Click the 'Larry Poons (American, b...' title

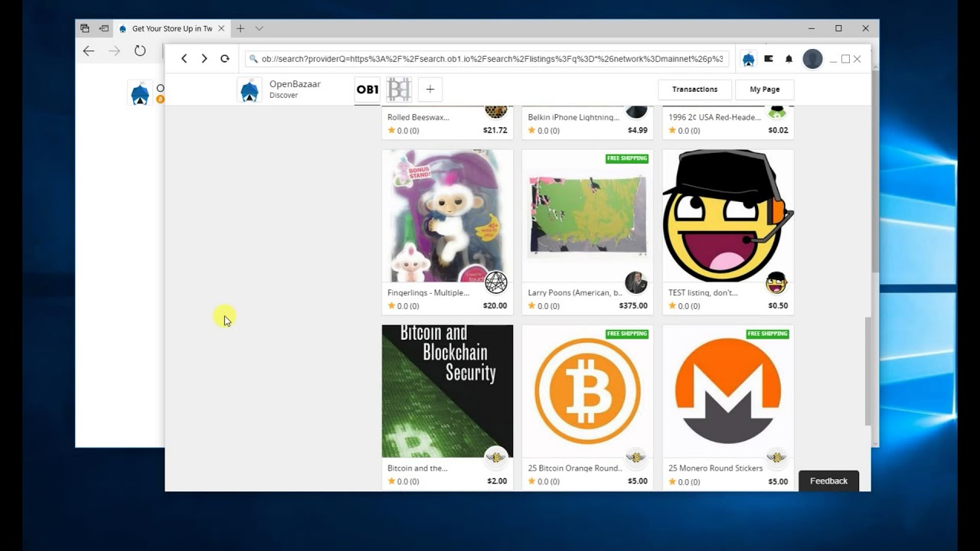click(x=574, y=292)
